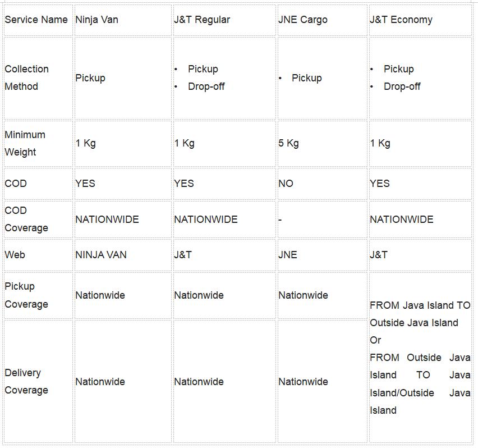Click "Drop-off" bullet under J&T Regular
The width and height of the screenshot is (478, 448).
coord(206,86)
